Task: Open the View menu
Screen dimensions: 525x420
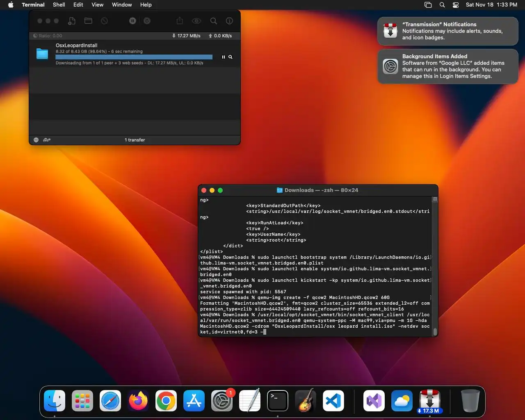Action: [97, 5]
